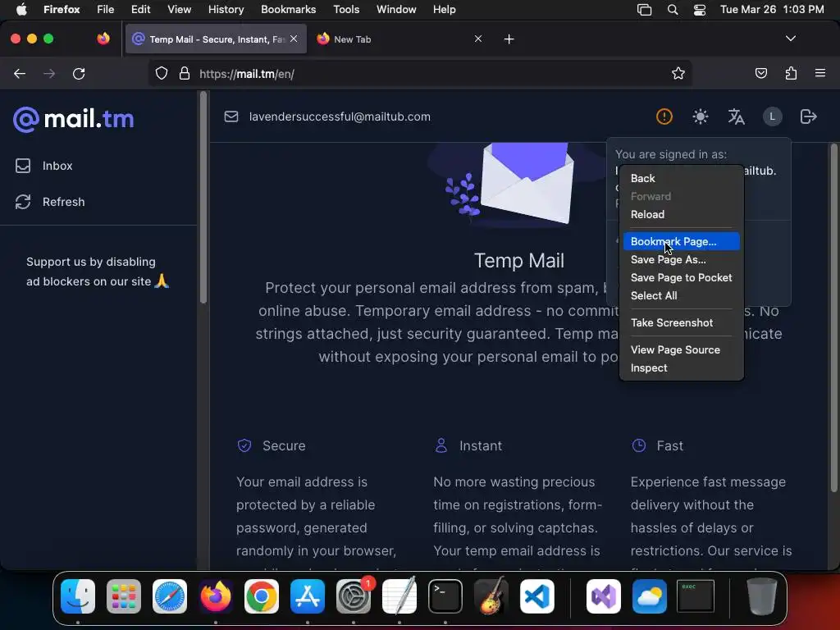Screen dimensions: 840x630
Task: Click the lavendersuccessful@mailtub.com address text
Action: tap(340, 116)
